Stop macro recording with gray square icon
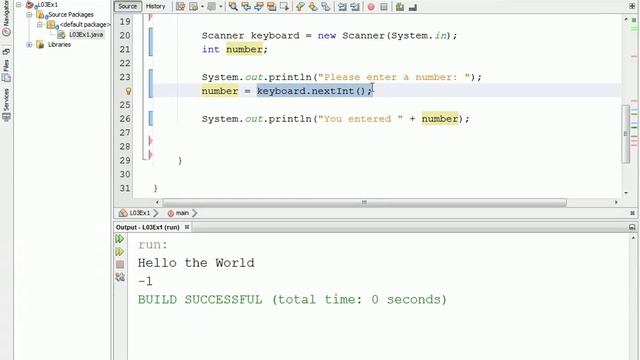The width and height of the screenshot is (640, 360). click(384, 7)
